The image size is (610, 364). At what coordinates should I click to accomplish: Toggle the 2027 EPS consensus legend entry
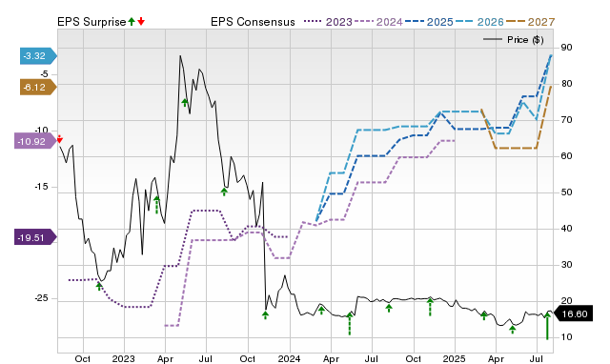tap(530, 22)
